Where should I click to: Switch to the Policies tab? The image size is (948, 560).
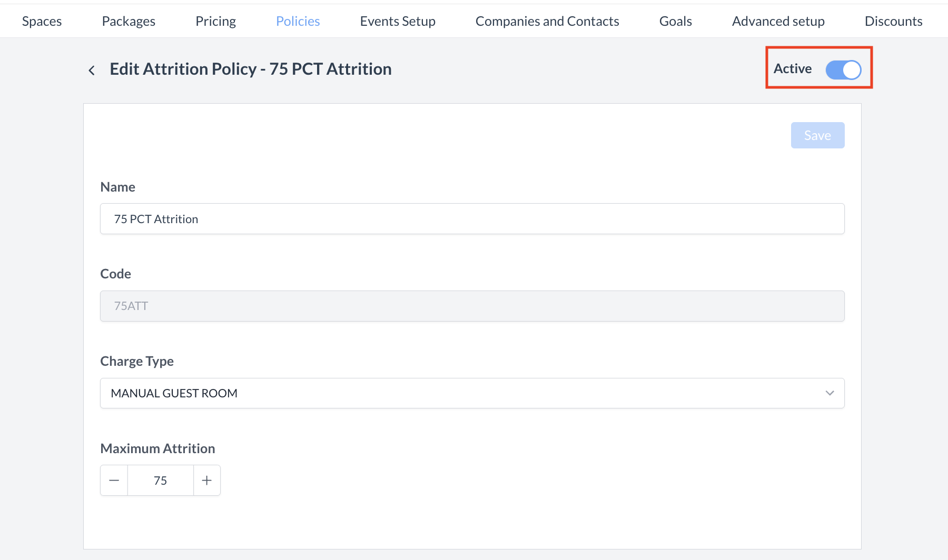[x=298, y=21]
